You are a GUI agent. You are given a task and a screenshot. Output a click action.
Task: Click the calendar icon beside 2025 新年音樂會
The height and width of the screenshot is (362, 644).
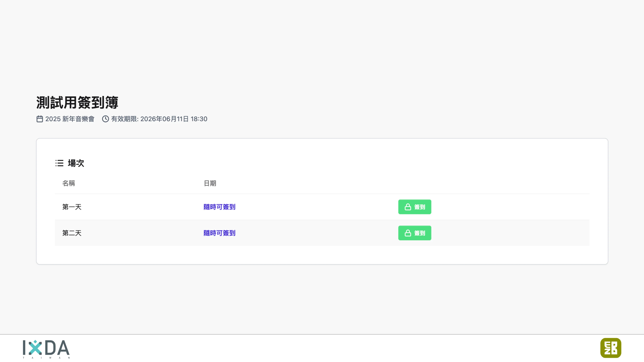click(x=40, y=119)
